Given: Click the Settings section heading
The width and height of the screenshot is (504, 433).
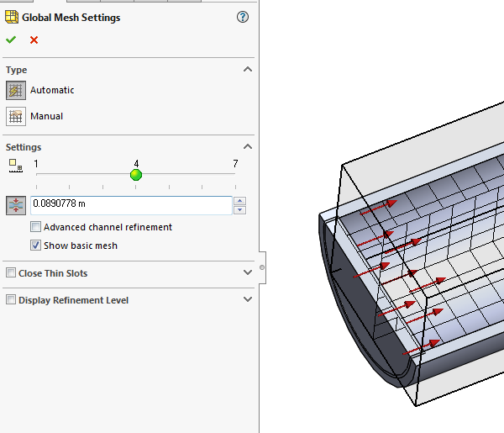Looking at the screenshot, I should [x=24, y=147].
